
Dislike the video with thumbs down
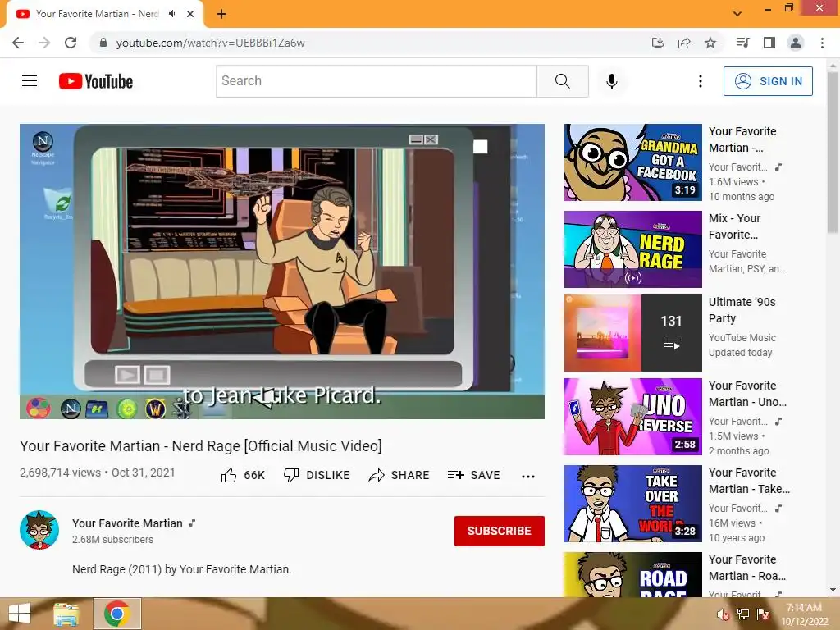[317, 475]
